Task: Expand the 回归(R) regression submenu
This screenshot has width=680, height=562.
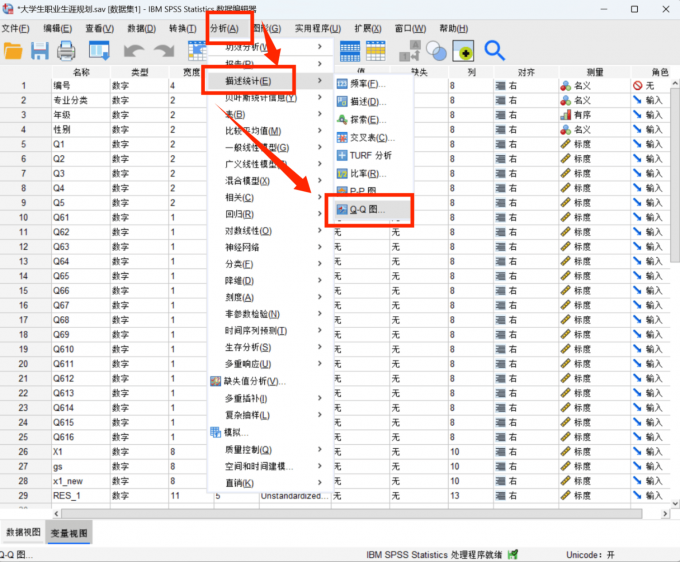Action: (240, 214)
